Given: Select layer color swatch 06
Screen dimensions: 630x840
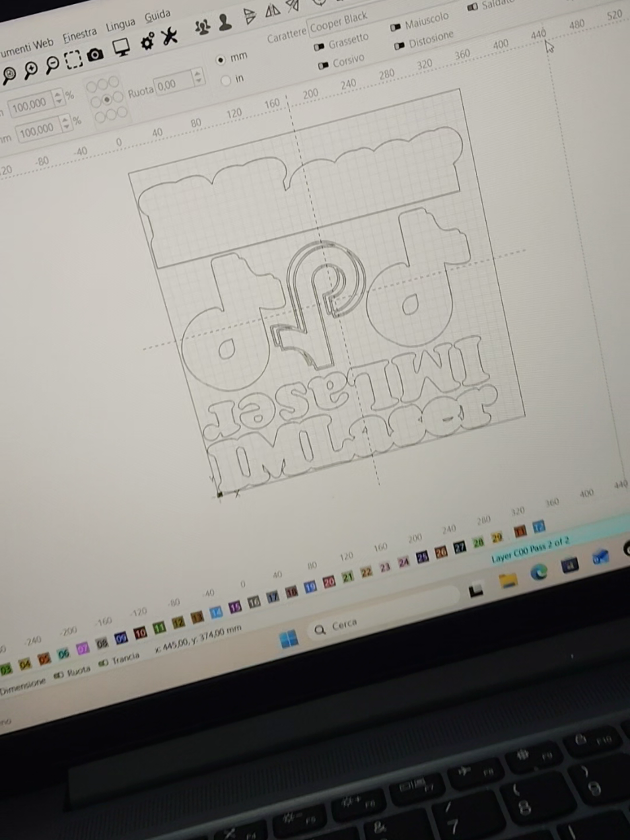Looking at the screenshot, I should point(63,654).
